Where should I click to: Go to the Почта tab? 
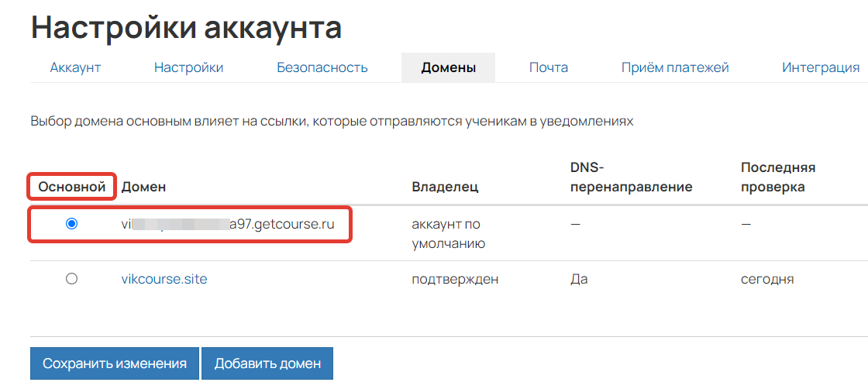pos(549,68)
